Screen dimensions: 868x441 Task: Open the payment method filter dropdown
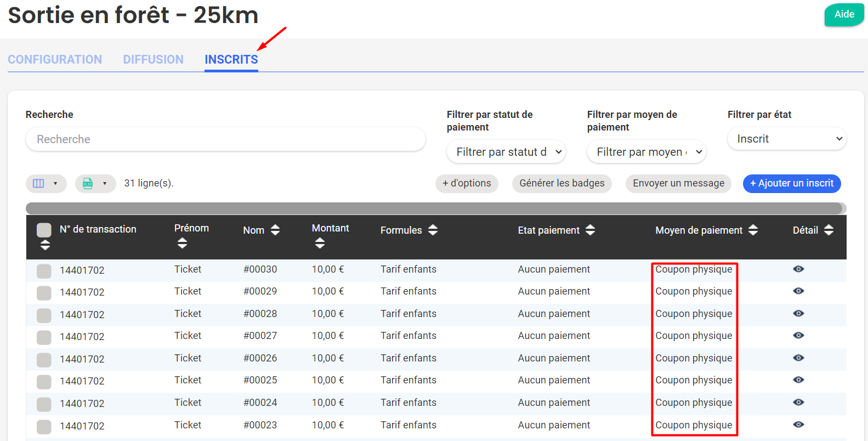click(646, 152)
